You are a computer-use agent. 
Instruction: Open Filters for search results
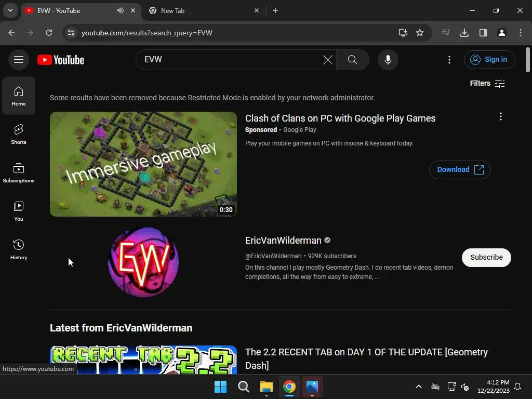(487, 83)
